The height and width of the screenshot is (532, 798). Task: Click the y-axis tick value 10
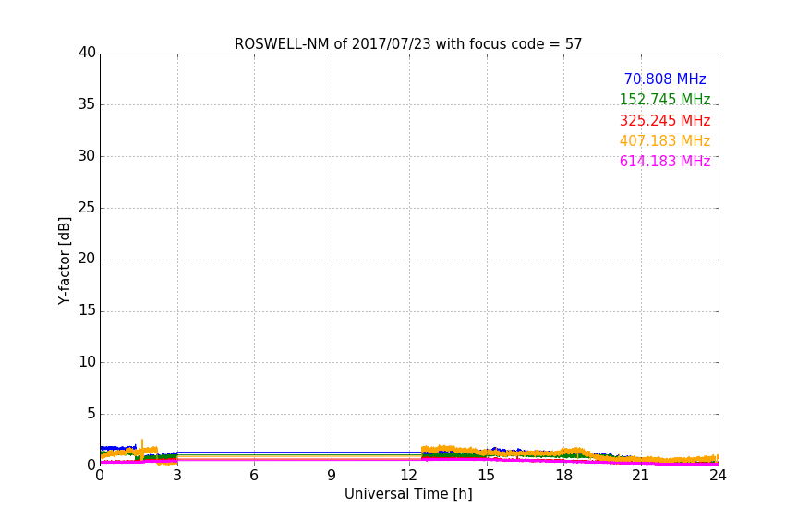[x=87, y=362]
